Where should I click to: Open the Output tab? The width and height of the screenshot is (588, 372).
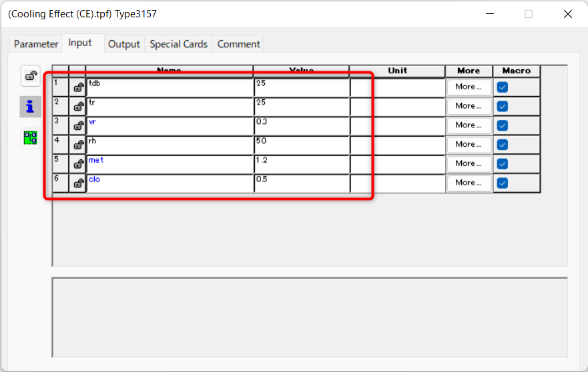tap(124, 44)
